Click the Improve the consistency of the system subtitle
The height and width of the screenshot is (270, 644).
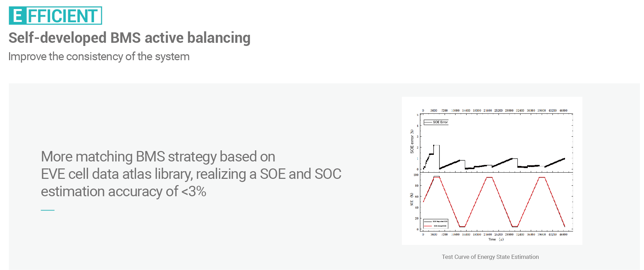[99, 56]
